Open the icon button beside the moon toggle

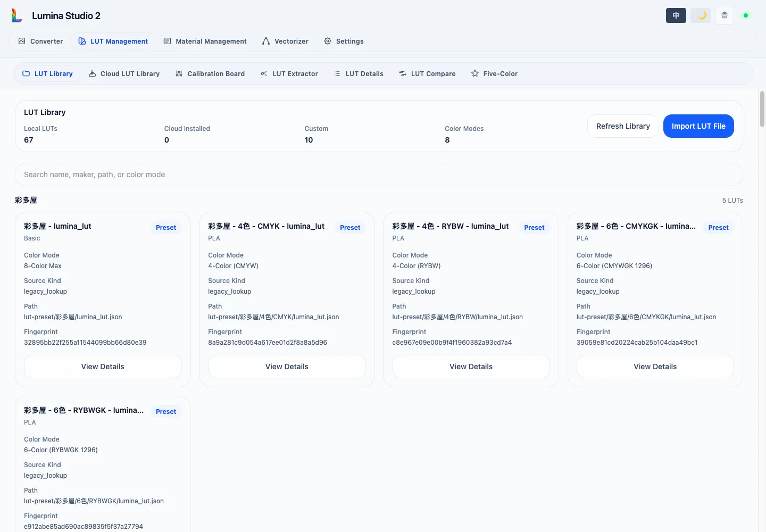(x=725, y=15)
